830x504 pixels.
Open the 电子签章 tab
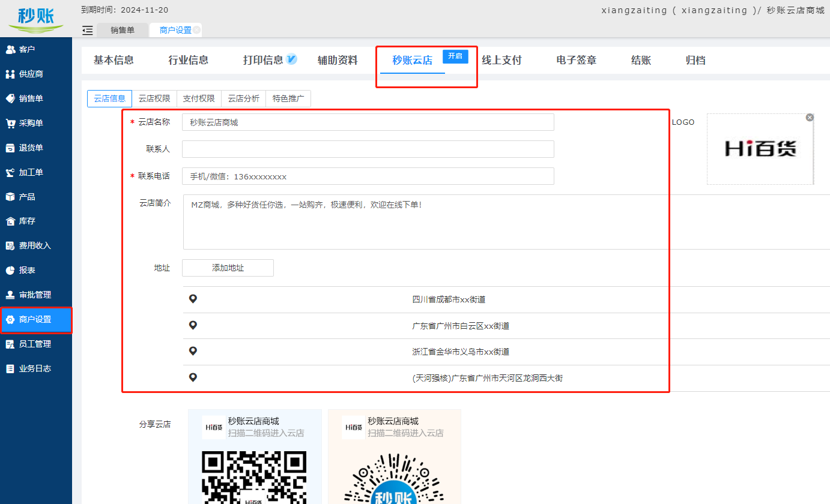point(577,60)
